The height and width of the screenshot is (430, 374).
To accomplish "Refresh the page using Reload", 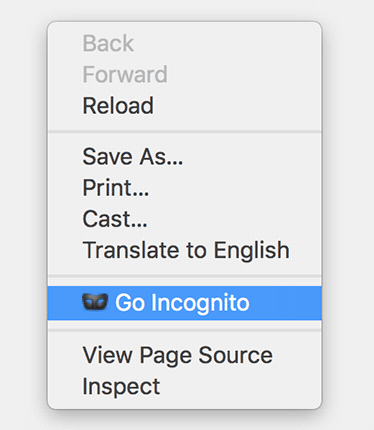I will (x=185, y=106).
